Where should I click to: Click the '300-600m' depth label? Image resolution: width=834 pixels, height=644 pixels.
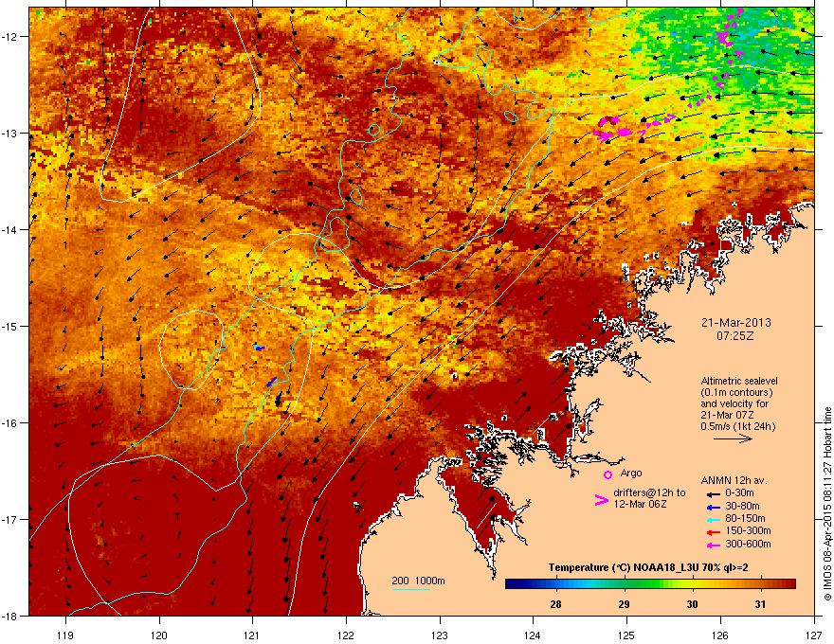coord(748,545)
